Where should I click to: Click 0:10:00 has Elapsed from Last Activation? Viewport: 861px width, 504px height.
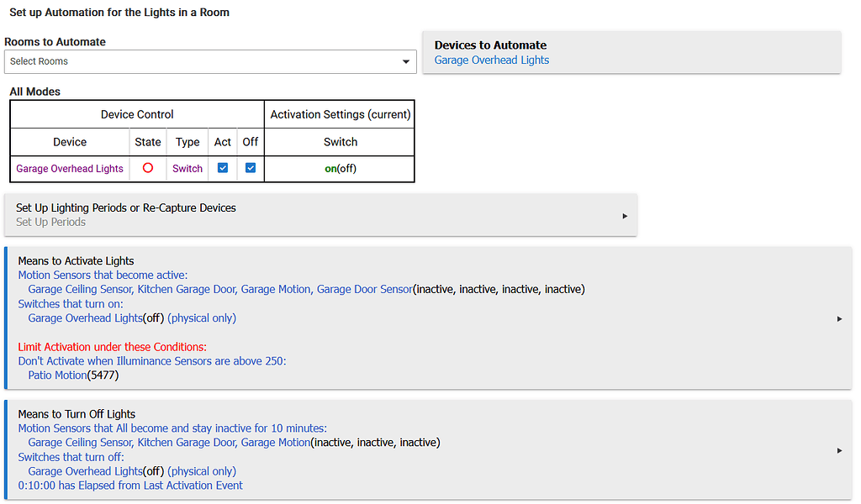click(130, 486)
